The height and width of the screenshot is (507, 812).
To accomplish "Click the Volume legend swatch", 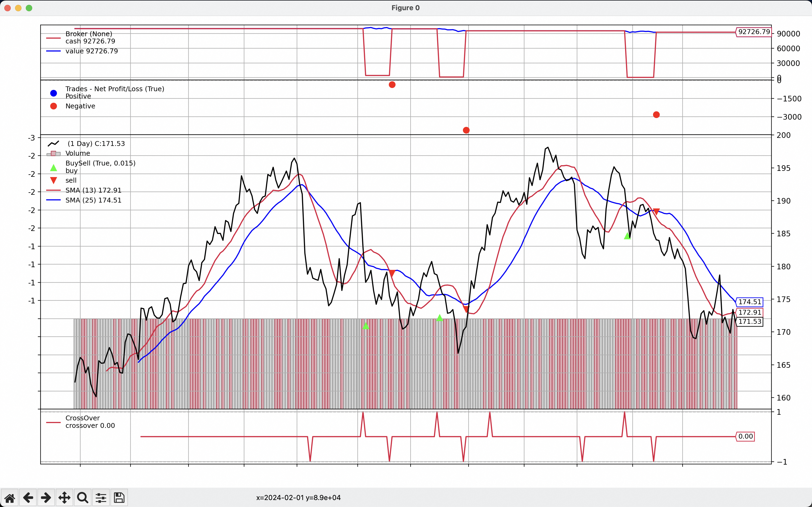I will pyautogui.click(x=53, y=153).
